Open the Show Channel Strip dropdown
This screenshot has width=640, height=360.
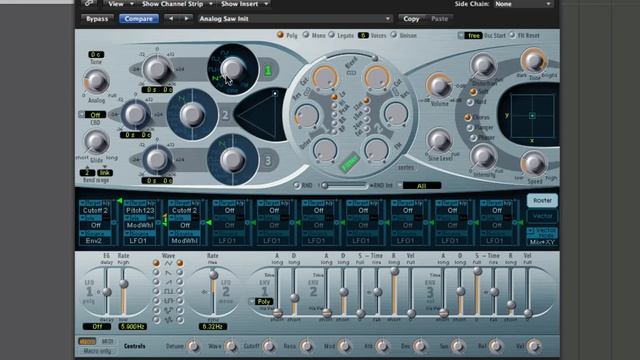click(x=176, y=4)
